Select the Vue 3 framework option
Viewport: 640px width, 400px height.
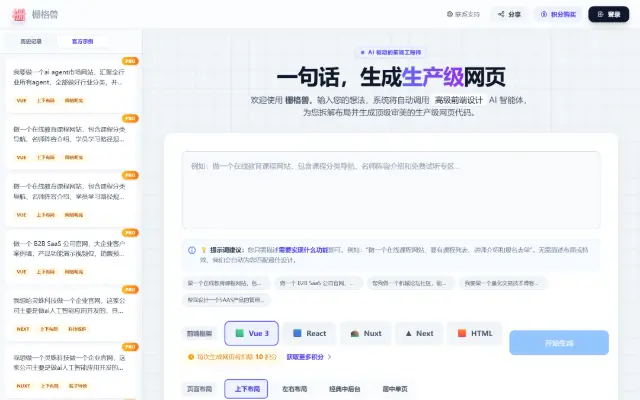coord(251,333)
